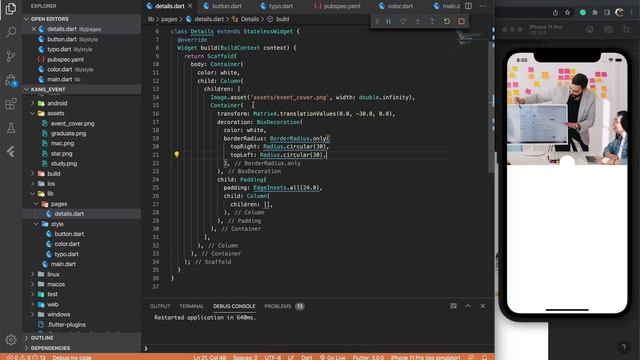Open the Search view in activity bar

pyautogui.click(x=11, y=32)
